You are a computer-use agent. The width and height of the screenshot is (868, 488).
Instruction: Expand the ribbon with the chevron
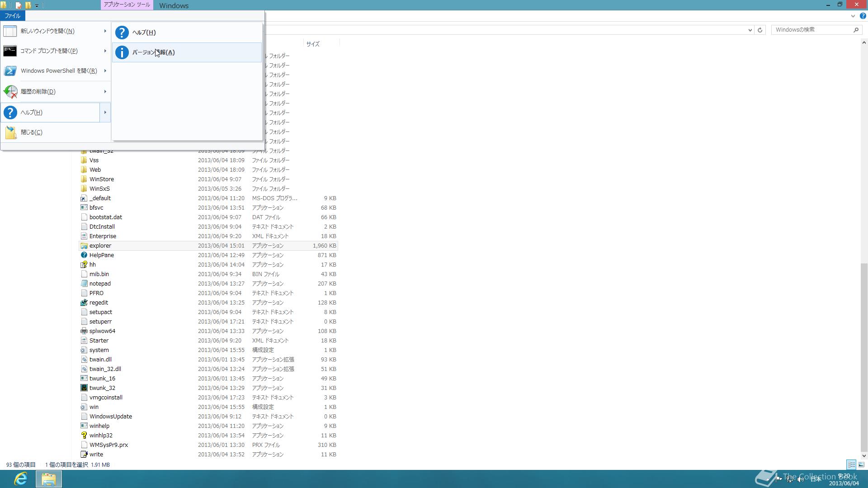coord(853,16)
